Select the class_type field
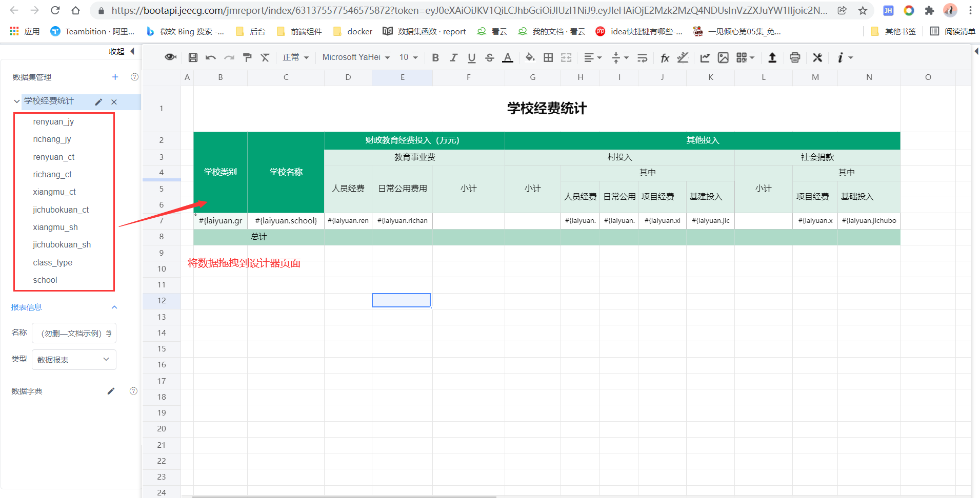The image size is (980, 498). click(52, 262)
